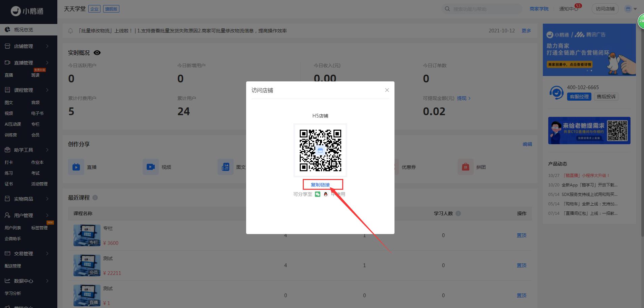Open the 直播 creation icon

click(76, 167)
